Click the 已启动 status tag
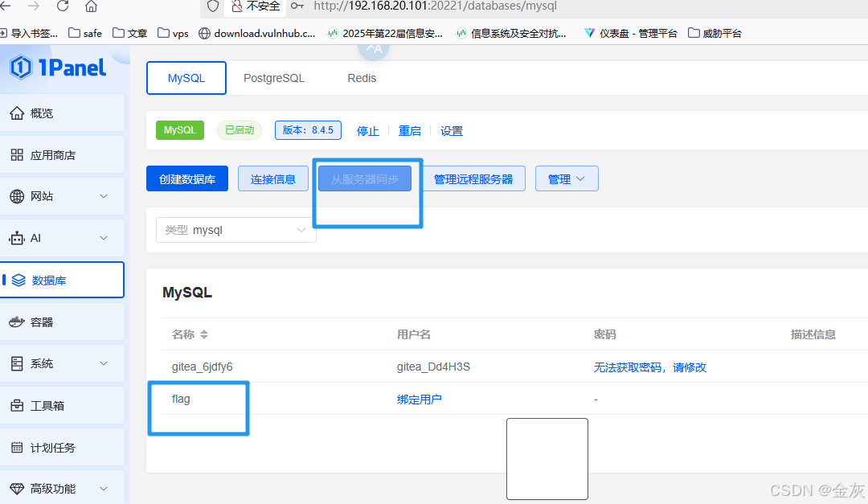 point(240,130)
